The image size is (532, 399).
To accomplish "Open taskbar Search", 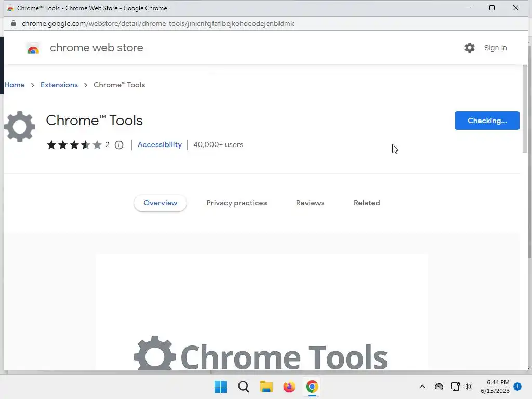I will coord(244,387).
